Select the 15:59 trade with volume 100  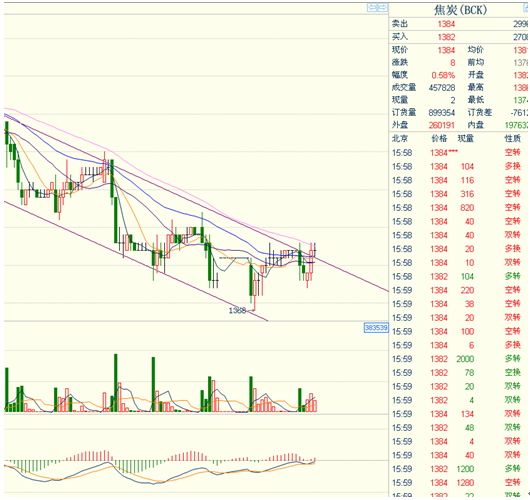point(458,332)
